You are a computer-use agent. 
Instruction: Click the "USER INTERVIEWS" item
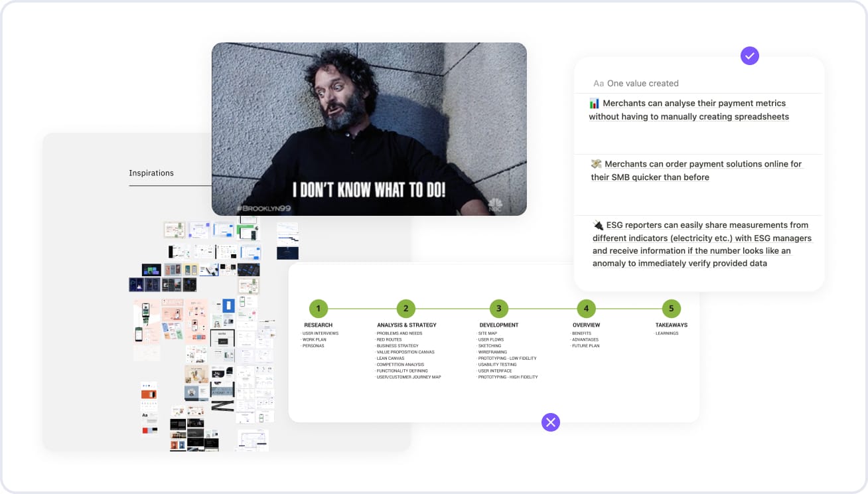pos(320,333)
